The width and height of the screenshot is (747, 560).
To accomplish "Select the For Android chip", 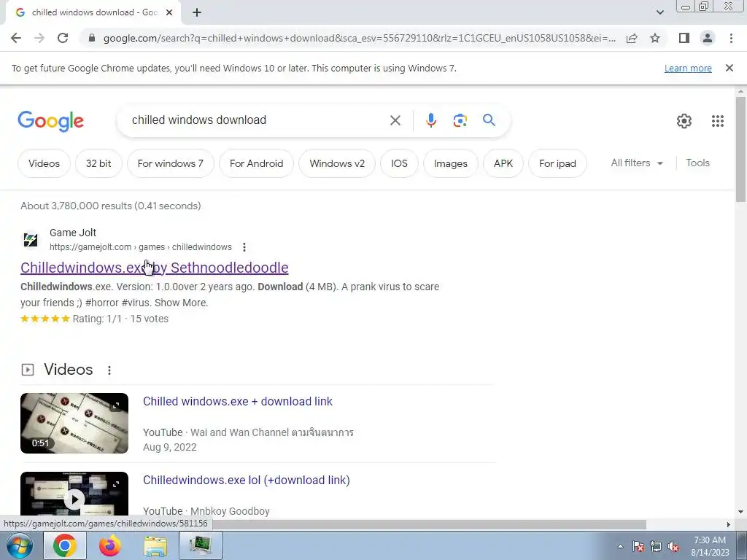I will (256, 163).
